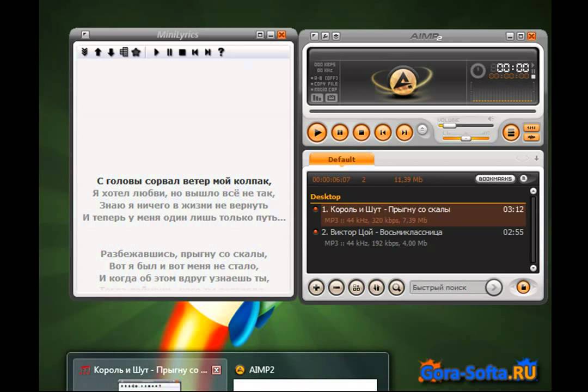The image size is (588, 392).
Task: Click lyric line Разбежавшись, прыгну со скалы
Action: point(184,254)
